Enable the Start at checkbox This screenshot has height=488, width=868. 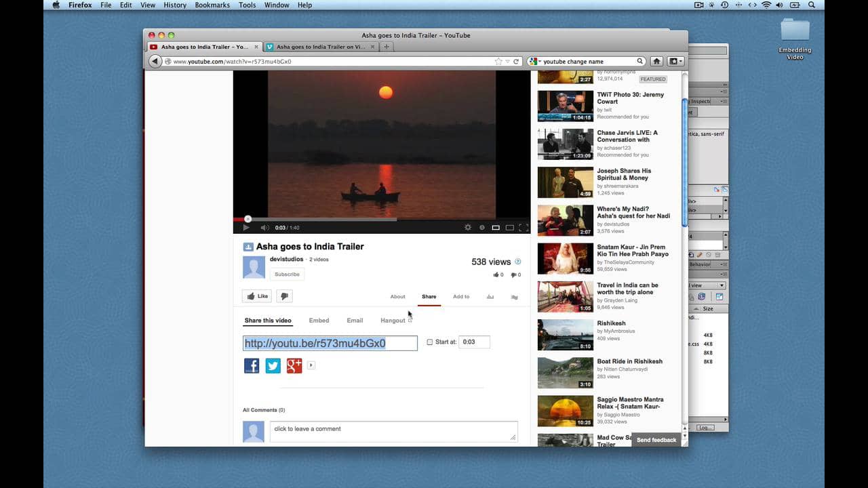pos(430,342)
